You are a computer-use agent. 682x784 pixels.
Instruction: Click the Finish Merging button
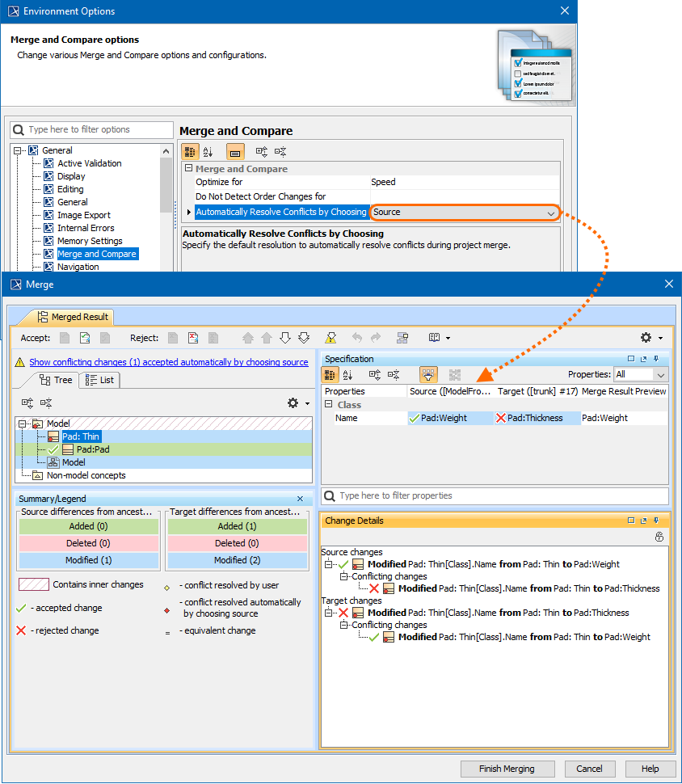pos(507,769)
